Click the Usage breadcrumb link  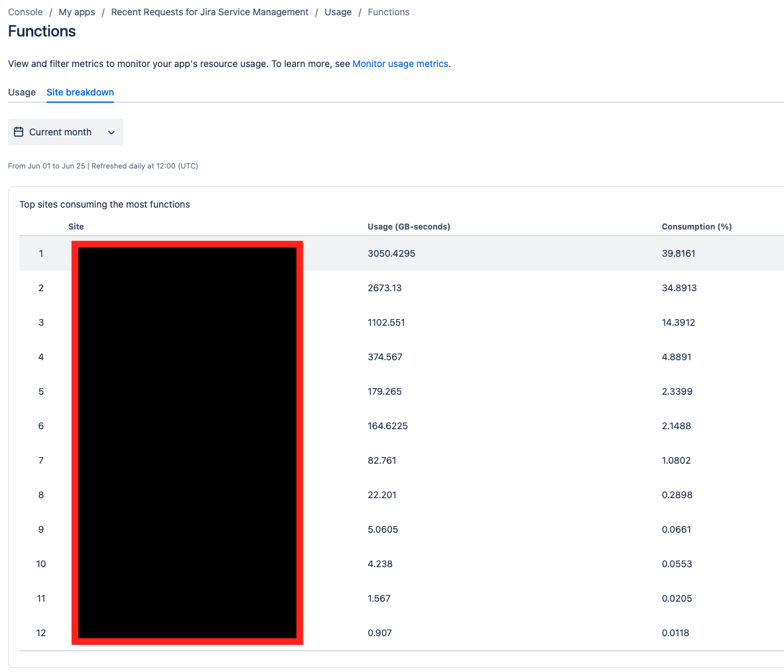(338, 12)
